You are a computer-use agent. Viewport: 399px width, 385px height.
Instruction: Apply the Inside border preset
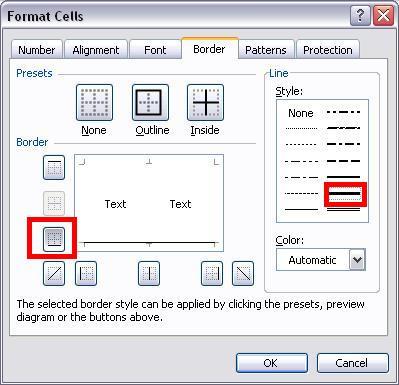[x=205, y=103]
